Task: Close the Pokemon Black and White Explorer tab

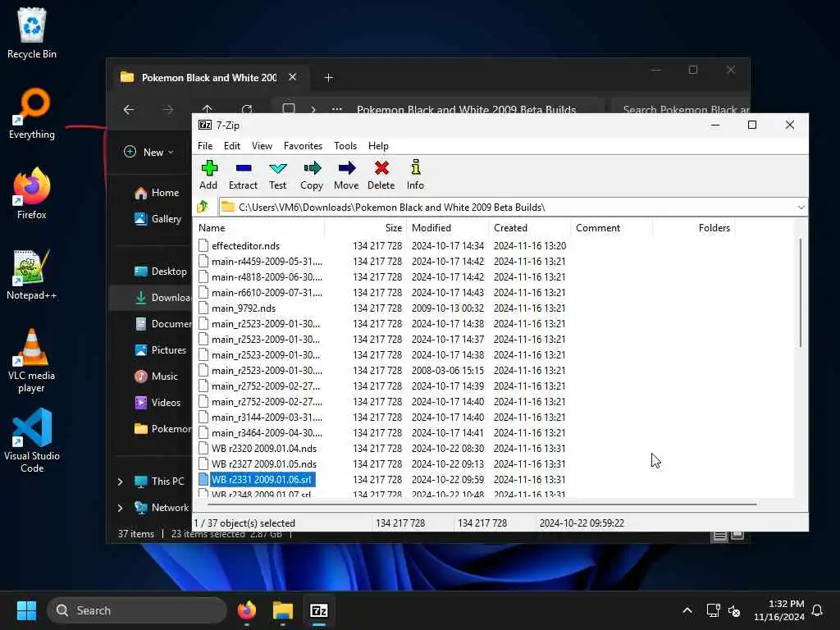Action: pos(293,77)
